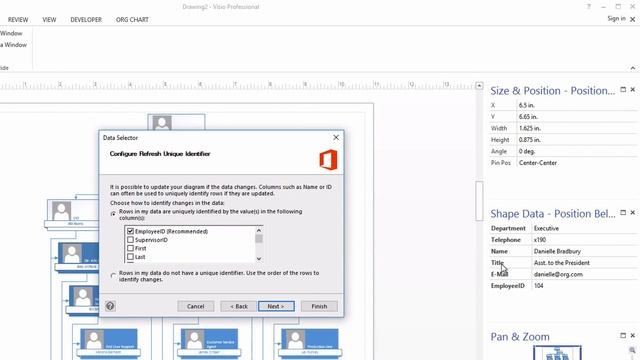
Task: Float the Pan & Zoom pane window
Action: pos(623,336)
